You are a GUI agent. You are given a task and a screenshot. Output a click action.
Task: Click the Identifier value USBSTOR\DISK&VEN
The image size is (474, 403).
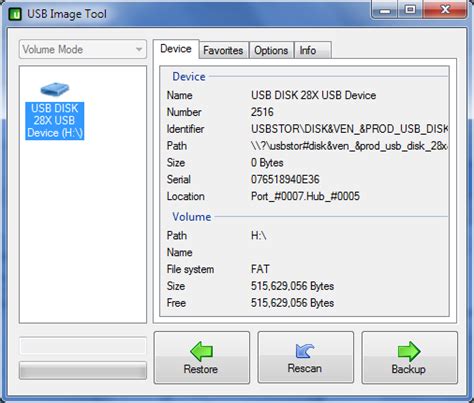(349, 129)
